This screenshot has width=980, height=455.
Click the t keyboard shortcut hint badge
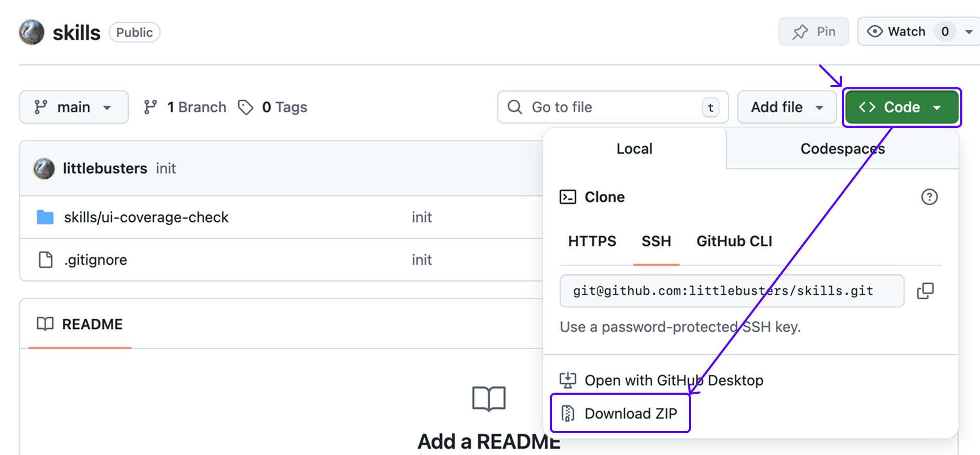coord(710,108)
